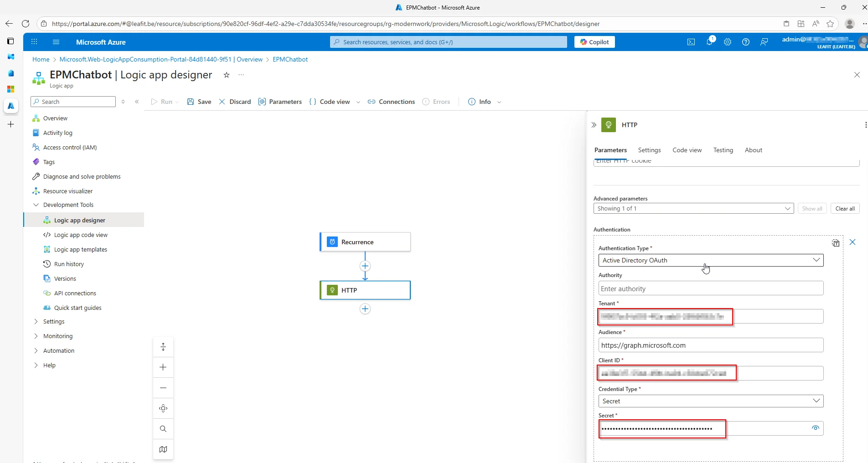
Task: Zoom out on the designer canvas
Action: click(x=163, y=388)
